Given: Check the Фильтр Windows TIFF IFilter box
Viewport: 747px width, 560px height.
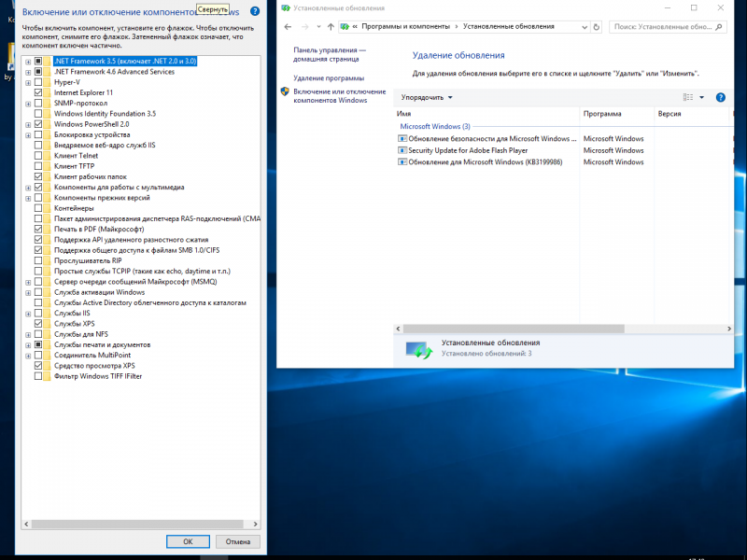Looking at the screenshot, I should pyautogui.click(x=38, y=376).
